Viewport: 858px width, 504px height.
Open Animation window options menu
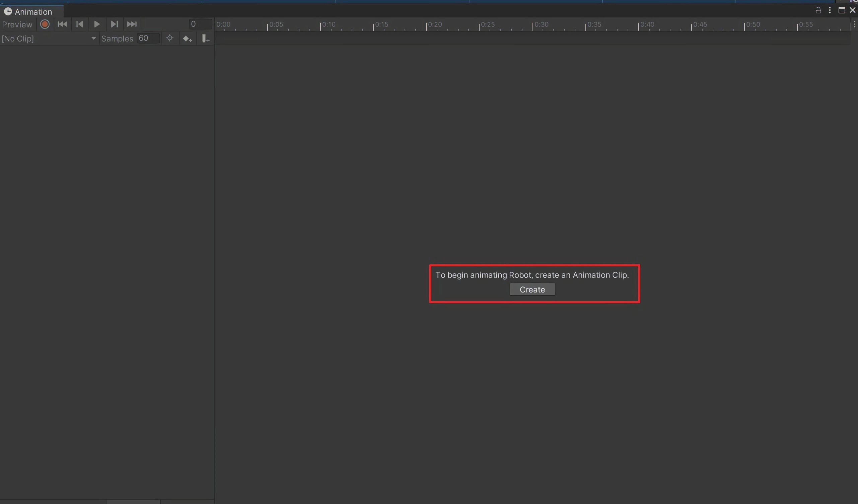click(x=830, y=10)
